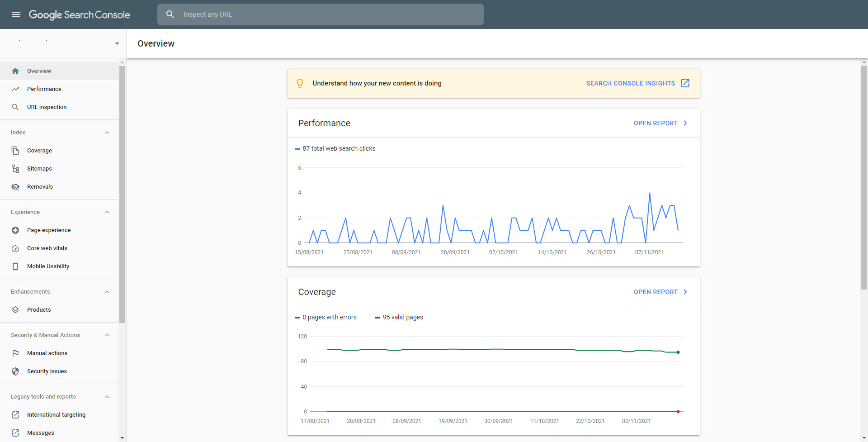This screenshot has height=442, width=868.
Task: Click the Coverage pages icon
Action: [15, 151]
